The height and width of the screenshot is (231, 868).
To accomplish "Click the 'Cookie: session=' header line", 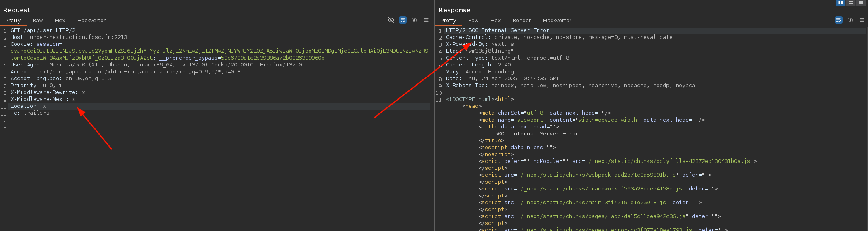I will click(36, 44).
